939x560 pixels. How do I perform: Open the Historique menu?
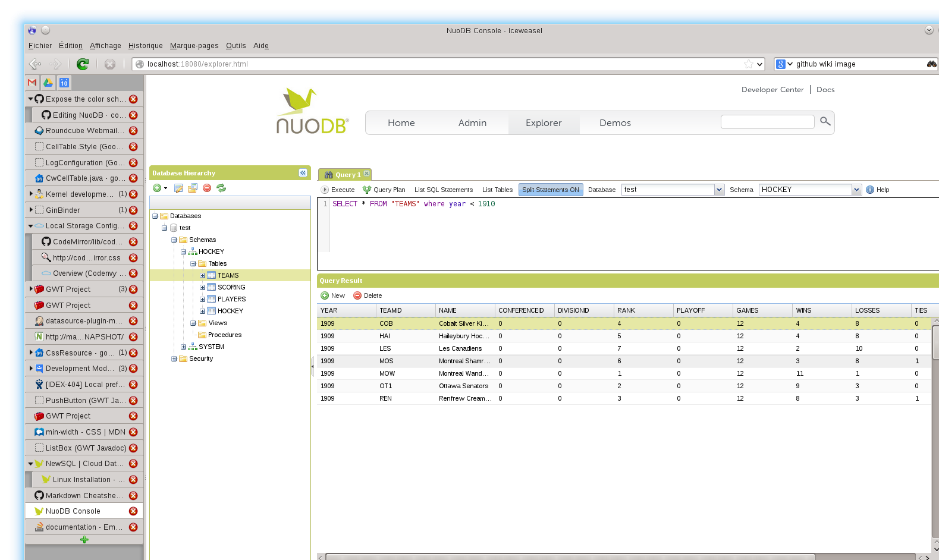[145, 46]
